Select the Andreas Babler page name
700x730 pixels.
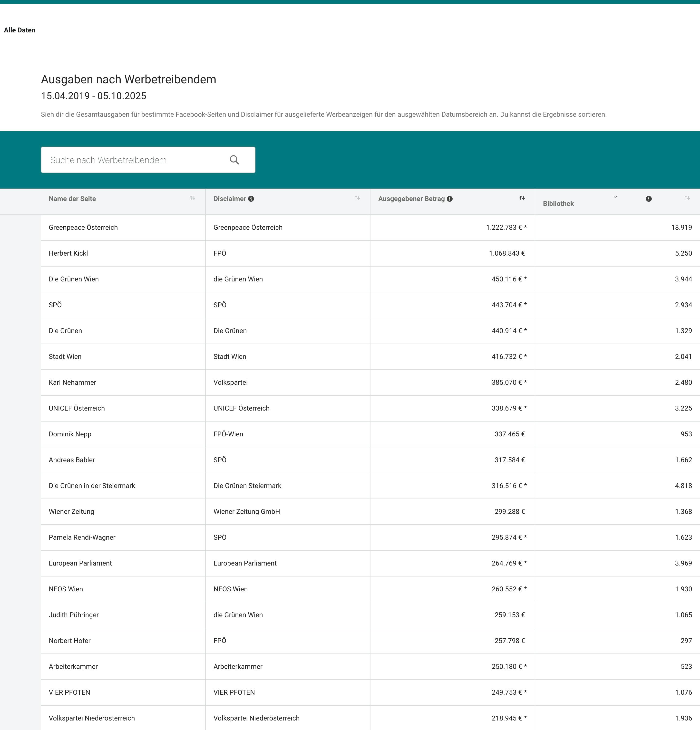tap(72, 460)
